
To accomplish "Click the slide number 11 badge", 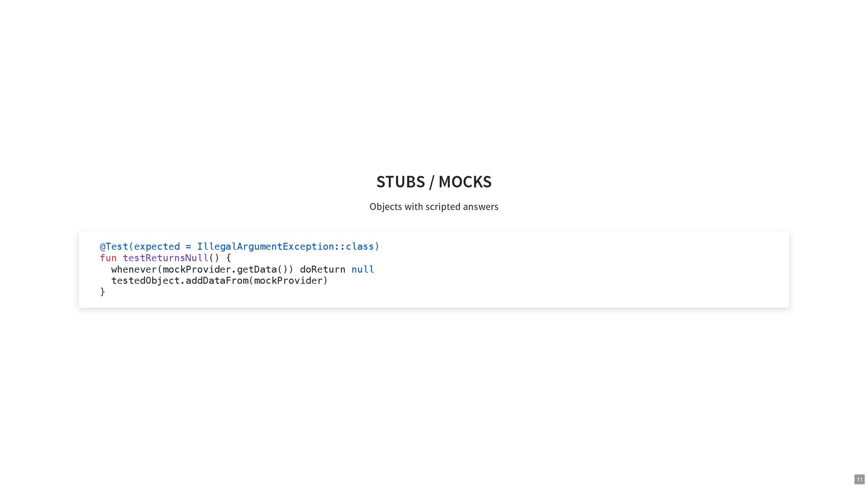I will click(859, 479).
